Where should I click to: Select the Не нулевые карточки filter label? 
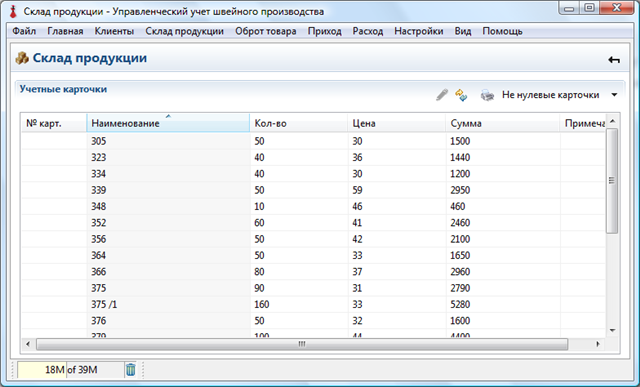click(x=550, y=95)
